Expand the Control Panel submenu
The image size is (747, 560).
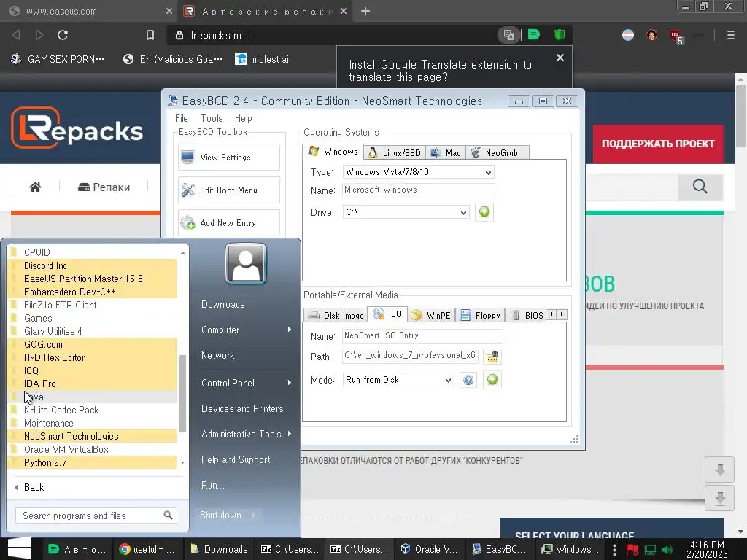(246, 383)
